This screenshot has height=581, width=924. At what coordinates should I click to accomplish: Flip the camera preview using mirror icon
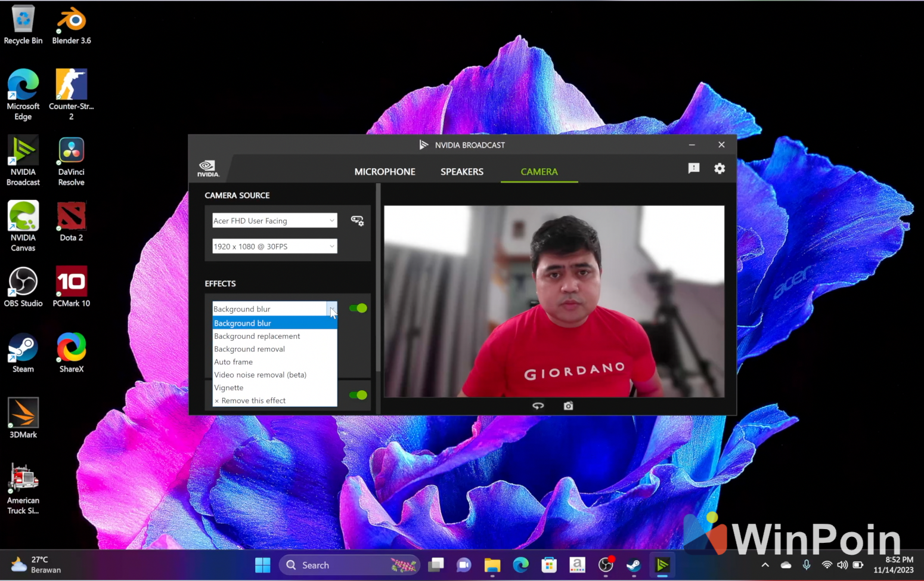[x=538, y=406]
